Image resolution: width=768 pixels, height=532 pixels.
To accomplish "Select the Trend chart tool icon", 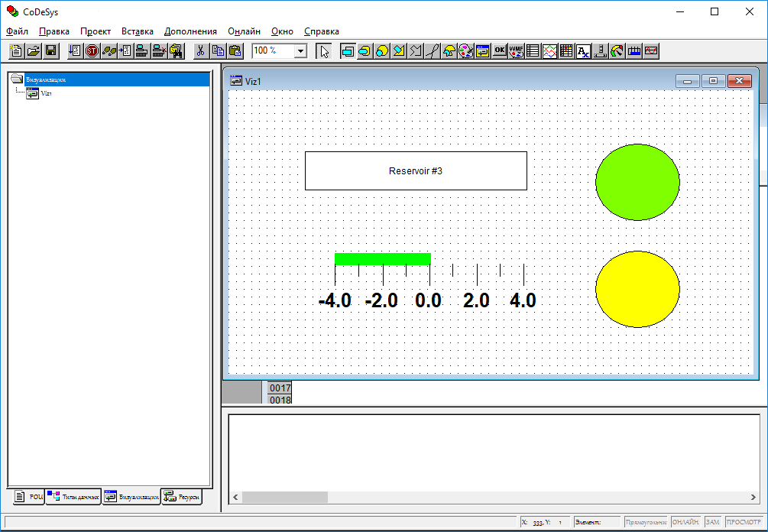I will coord(549,51).
